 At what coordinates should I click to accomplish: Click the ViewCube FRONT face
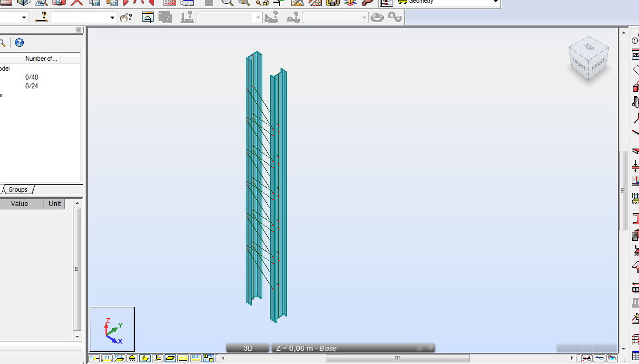pos(579,64)
